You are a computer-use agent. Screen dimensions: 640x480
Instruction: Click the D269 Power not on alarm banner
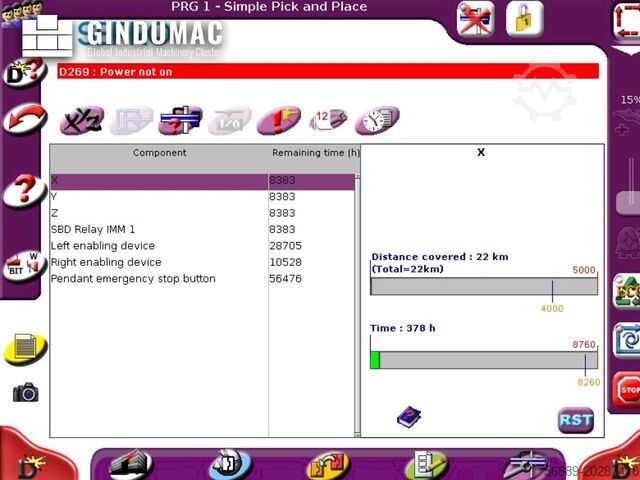(328, 72)
